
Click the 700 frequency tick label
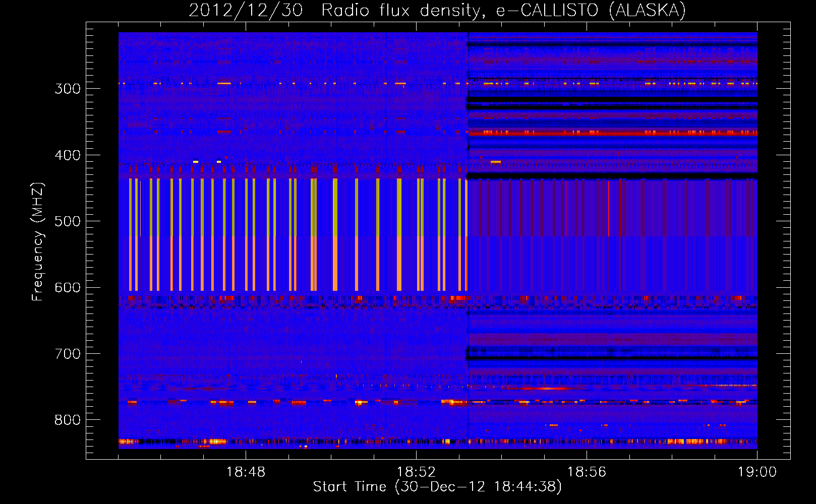point(68,354)
